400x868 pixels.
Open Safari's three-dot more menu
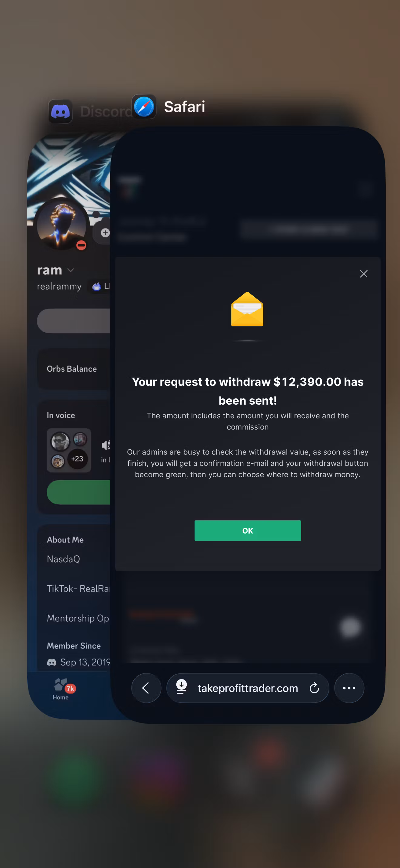[349, 688]
